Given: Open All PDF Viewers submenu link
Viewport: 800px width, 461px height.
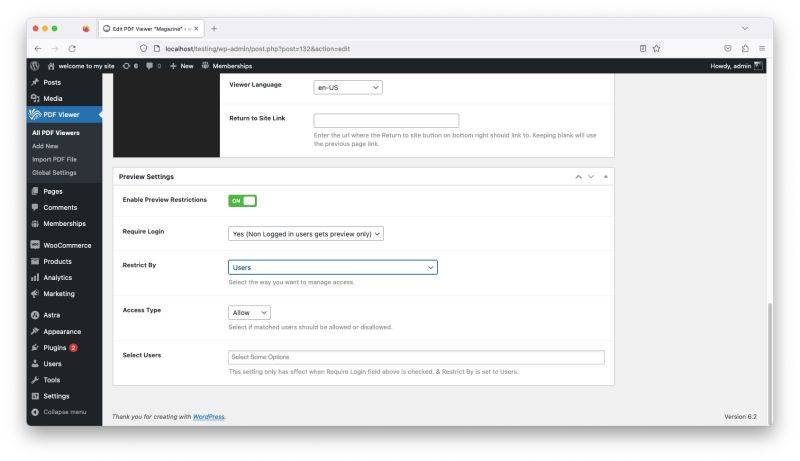Looking at the screenshot, I should (x=56, y=133).
